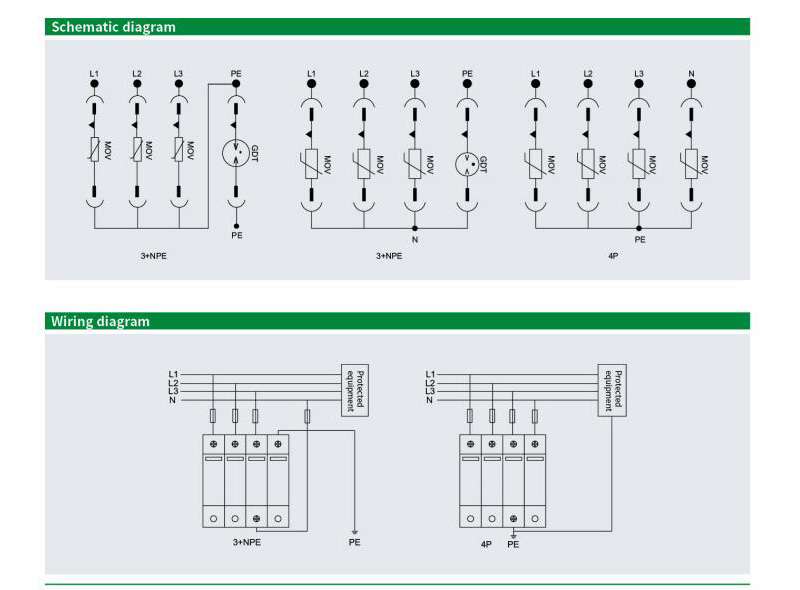Screen dimensions: 800x590
Task: Select the rightmost fuse in the 4P wiring diagram
Action: tap(536, 416)
